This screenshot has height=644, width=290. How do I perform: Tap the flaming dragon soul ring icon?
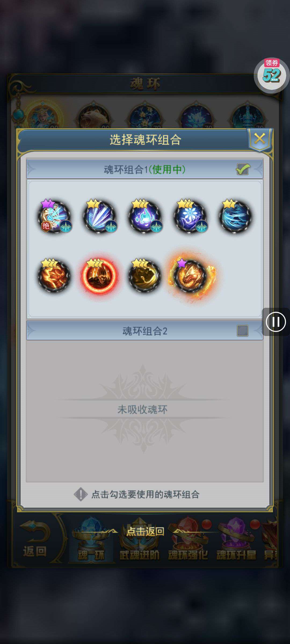191,276
